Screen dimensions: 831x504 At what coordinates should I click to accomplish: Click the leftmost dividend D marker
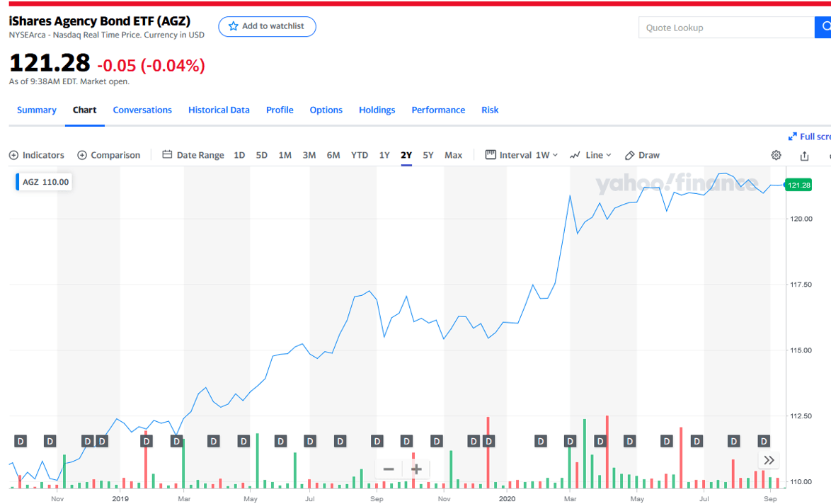[x=20, y=441]
